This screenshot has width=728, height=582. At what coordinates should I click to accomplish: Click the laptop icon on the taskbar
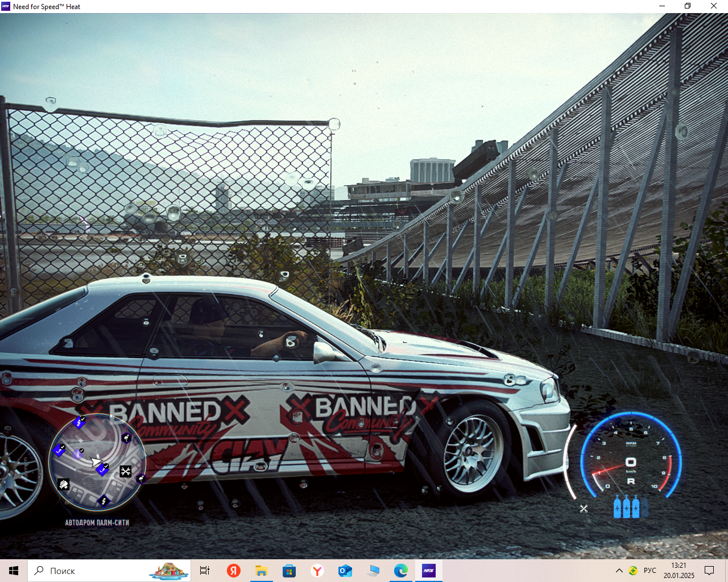(x=373, y=571)
